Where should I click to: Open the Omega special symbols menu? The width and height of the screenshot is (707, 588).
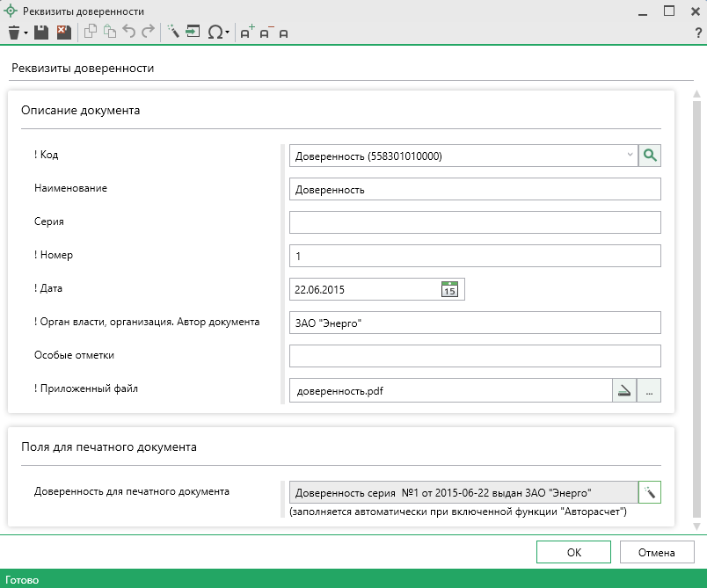(x=216, y=33)
